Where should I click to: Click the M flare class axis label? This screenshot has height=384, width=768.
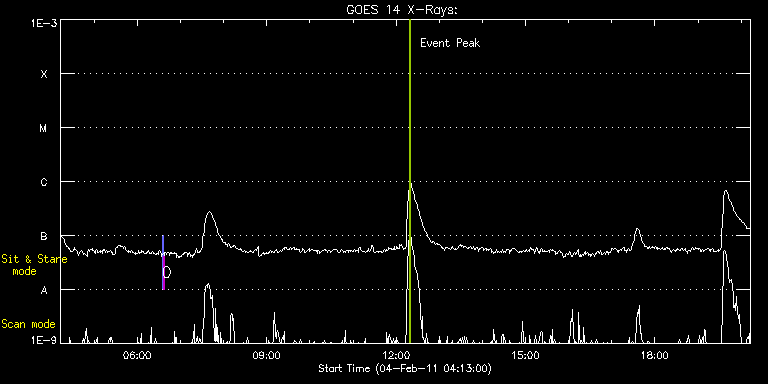(x=44, y=128)
